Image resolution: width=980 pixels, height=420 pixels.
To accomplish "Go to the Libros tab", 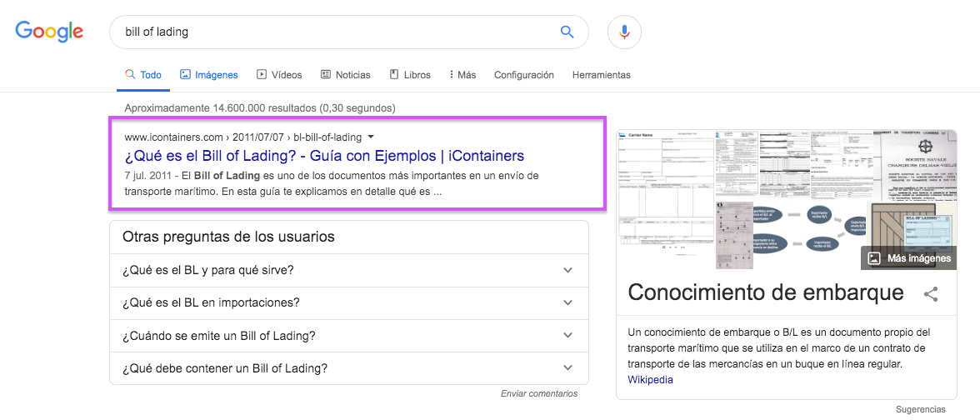I will point(410,75).
